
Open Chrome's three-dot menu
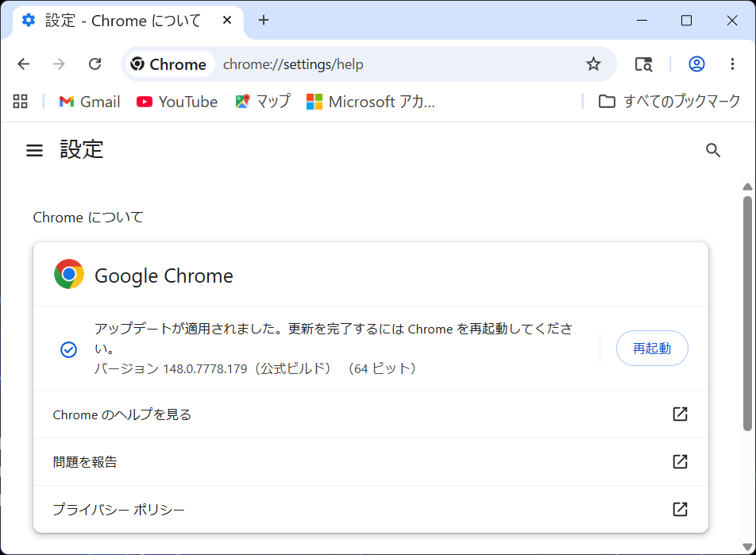[732, 64]
